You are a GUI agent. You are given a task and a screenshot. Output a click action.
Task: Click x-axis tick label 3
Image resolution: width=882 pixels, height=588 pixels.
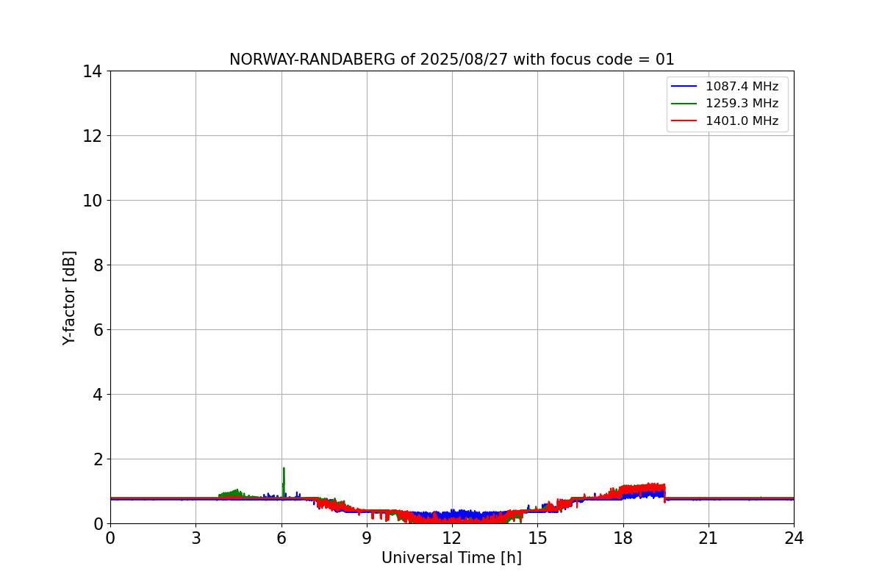point(196,538)
